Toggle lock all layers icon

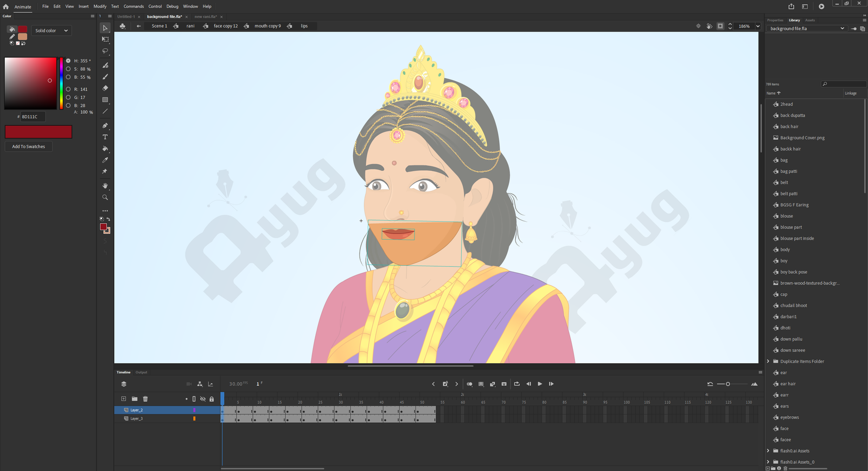click(x=212, y=399)
